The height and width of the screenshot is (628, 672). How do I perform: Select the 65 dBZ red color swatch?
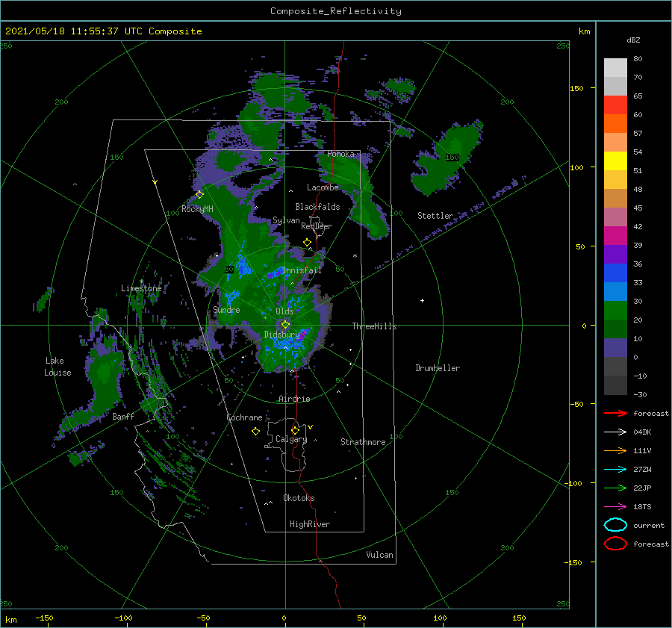(x=615, y=105)
